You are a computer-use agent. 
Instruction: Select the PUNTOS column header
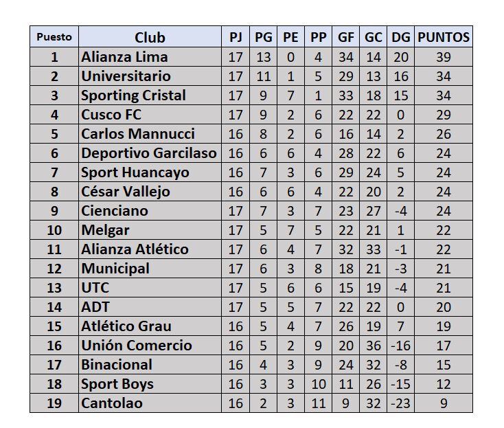click(444, 37)
